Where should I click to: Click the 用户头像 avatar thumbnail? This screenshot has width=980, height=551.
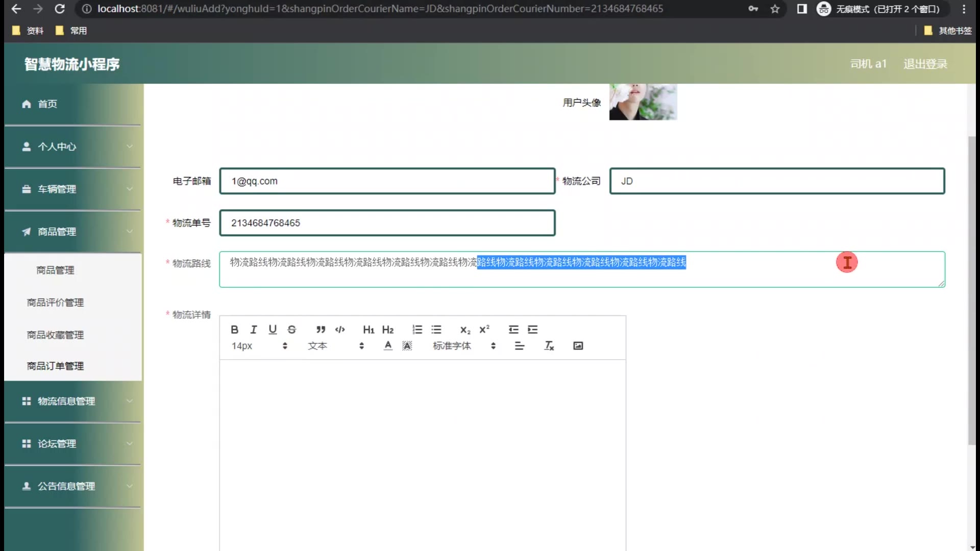(x=643, y=102)
